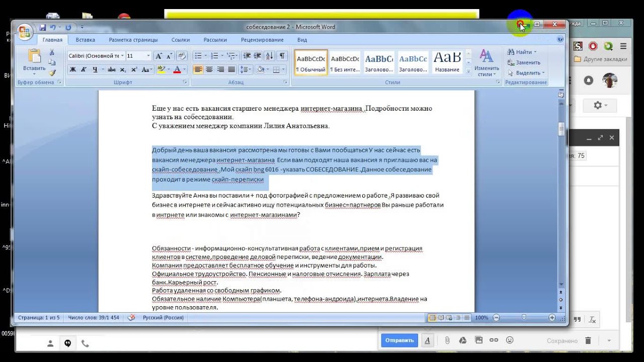Viewport: 644px width, 362px height.
Task: Open font name dropdown Calibri
Action: (121, 56)
